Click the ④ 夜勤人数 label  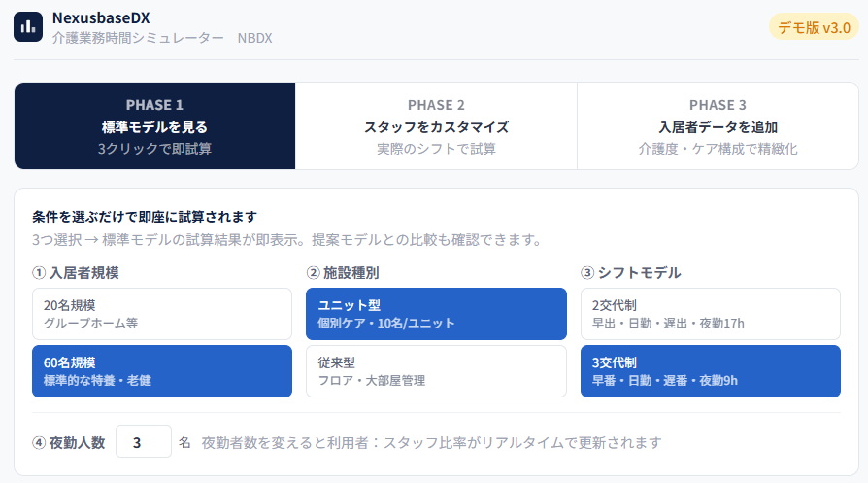click(68, 442)
